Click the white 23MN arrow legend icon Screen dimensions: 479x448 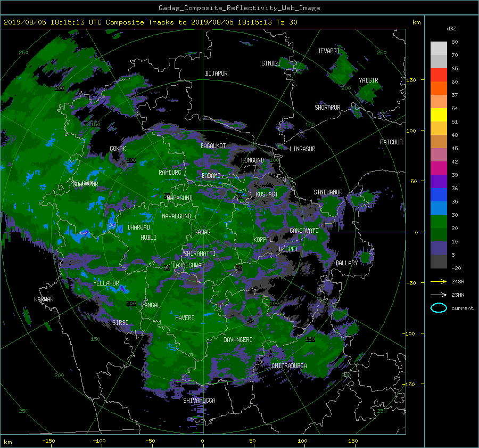439,295
